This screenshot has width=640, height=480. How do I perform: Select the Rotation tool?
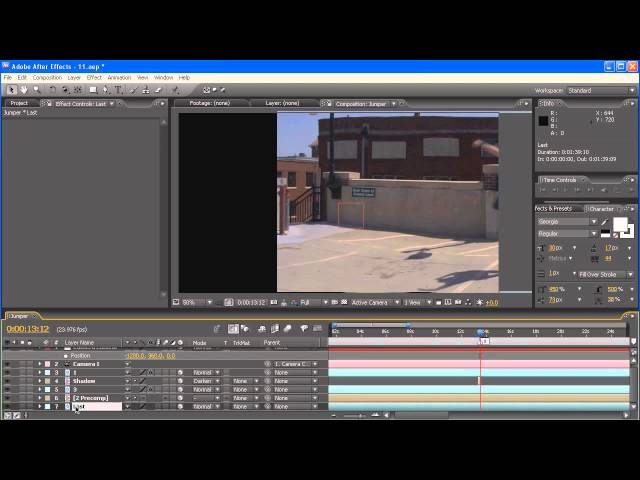coord(53,90)
